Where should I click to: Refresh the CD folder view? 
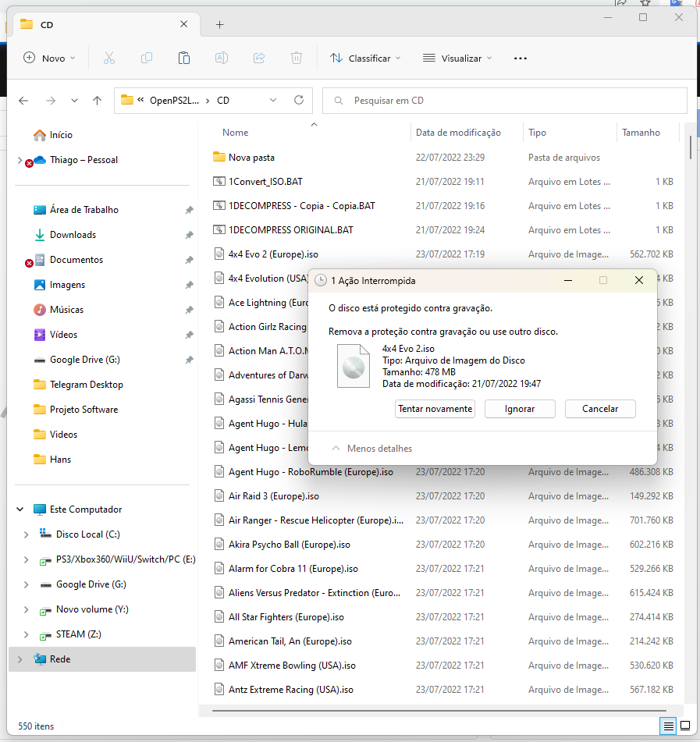[299, 100]
